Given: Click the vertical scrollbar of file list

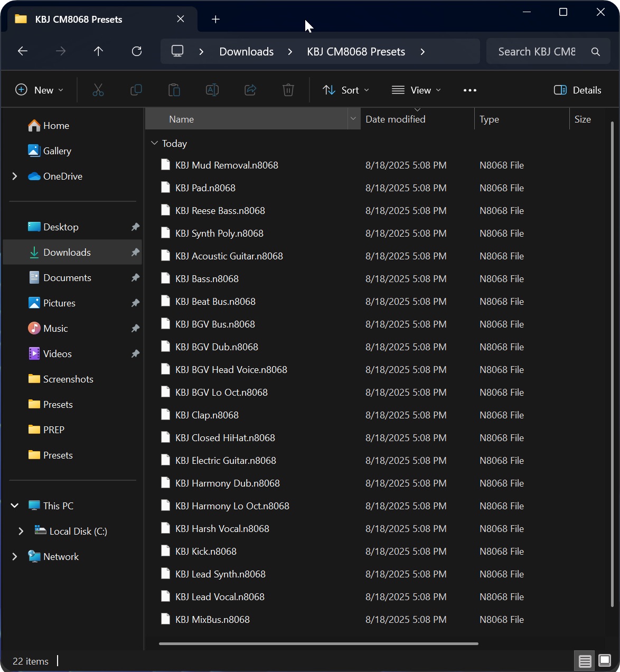Looking at the screenshot, I should [612, 365].
